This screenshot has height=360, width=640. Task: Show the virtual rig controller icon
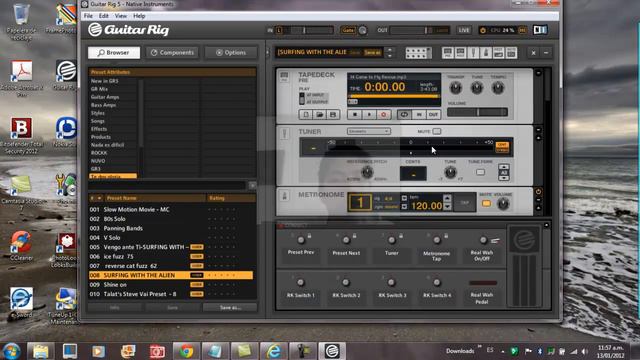418,53
